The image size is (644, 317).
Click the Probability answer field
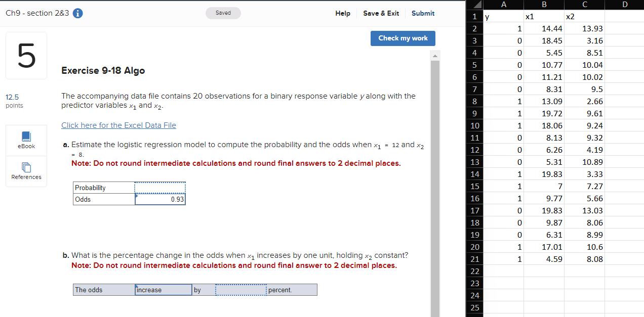click(159, 187)
